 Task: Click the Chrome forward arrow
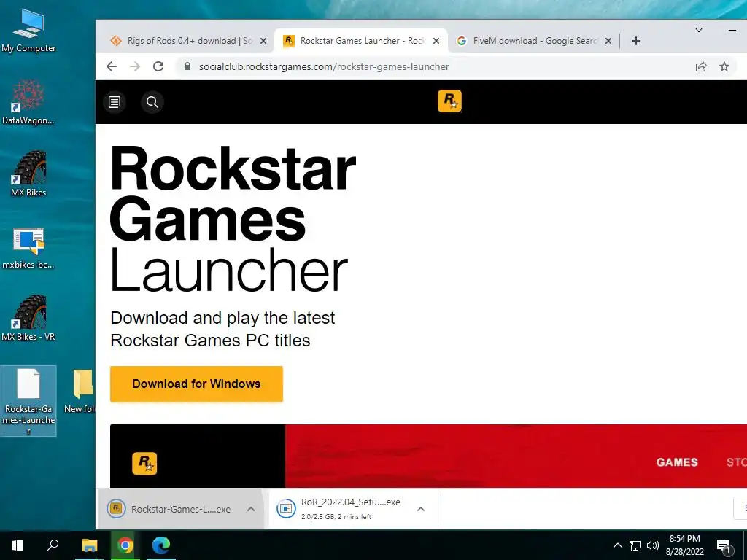point(135,66)
